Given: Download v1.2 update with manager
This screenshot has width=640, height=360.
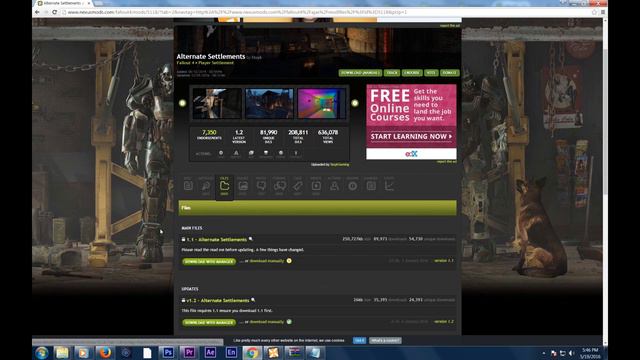Looking at the screenshot, I should [209, 322].
